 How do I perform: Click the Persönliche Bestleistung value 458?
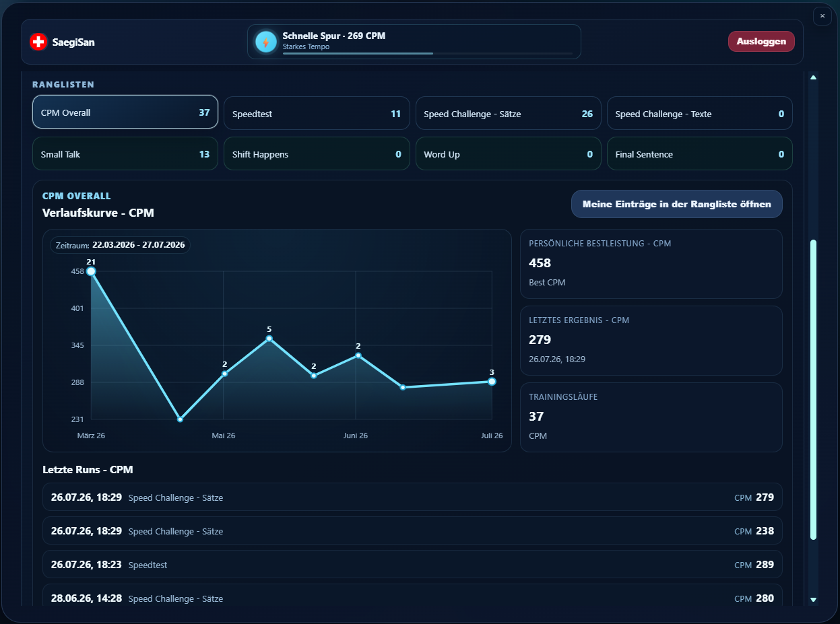540,263
